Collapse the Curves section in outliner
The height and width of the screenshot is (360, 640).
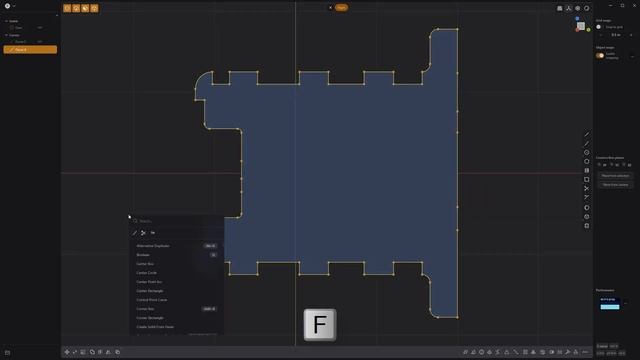6,36
